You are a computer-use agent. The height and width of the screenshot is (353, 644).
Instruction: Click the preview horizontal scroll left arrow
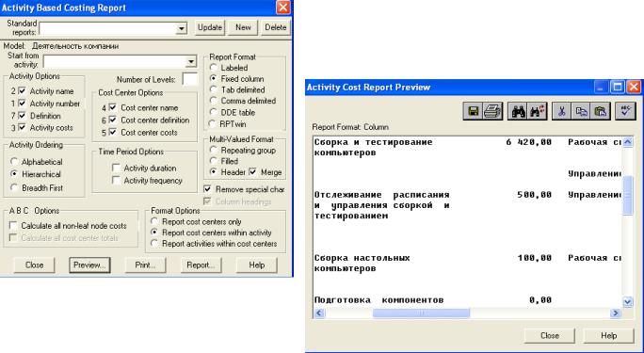click(319, 313)
